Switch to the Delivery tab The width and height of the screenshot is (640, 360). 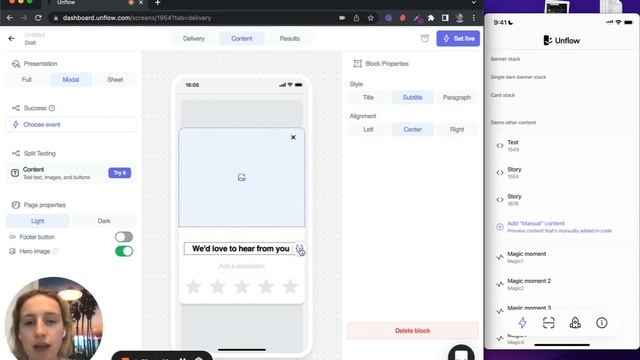click(x=193, y=38)
